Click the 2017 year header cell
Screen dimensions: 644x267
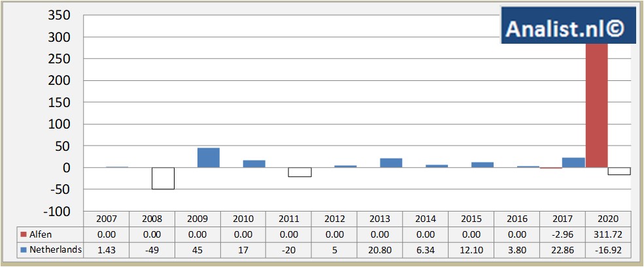[562, 219]
